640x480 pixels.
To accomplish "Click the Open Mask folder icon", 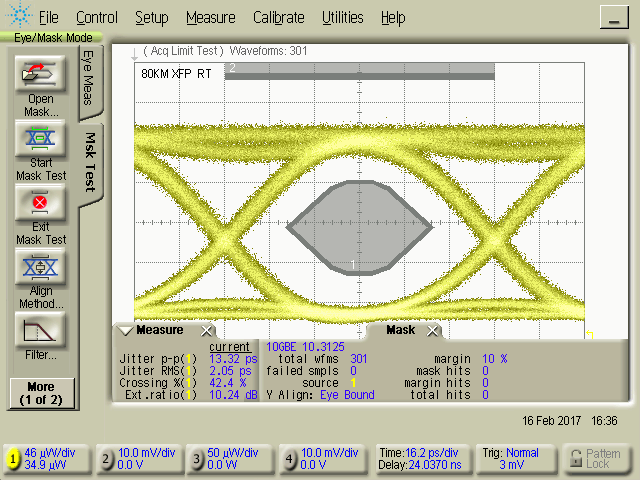I will [x=41, y=74].
